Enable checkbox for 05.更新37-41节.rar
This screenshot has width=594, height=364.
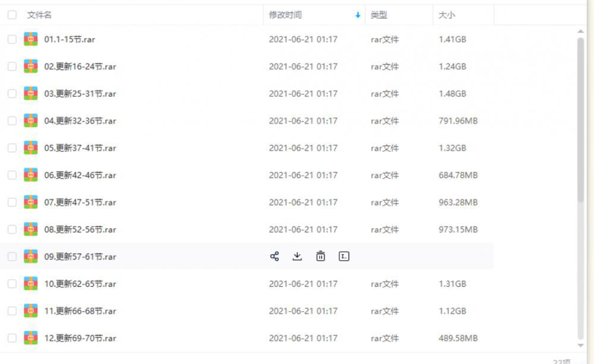tap(12, 148)
